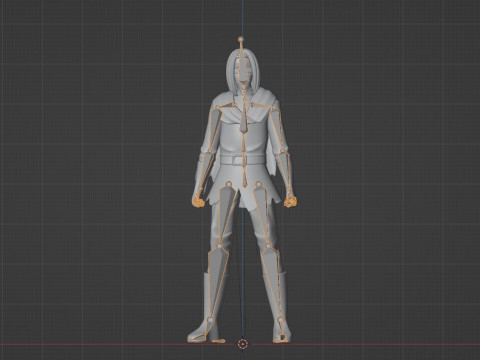Click the hand bones on the screen-left fist
The width and height of the screenshot is (480, 360).
click(x=198, y=202)
